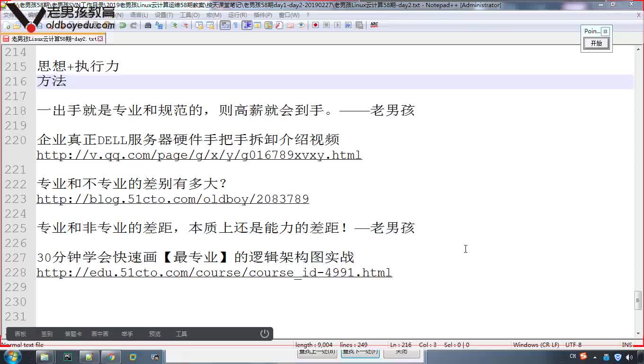The height and width of the screenshot is (364, 644).
Task: Click Synchronize Vertical Scrolling icon
Action: click(x=199, y=25)
